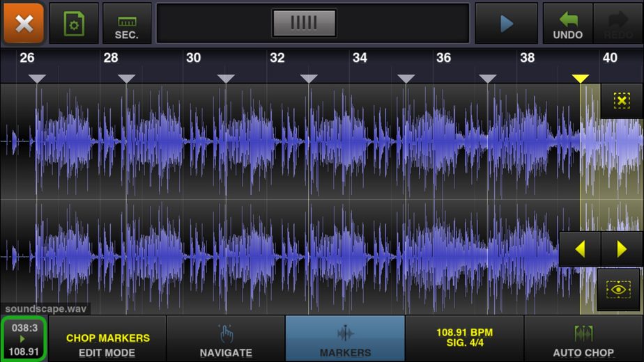Screen dimensions: 644x362
Task: Click ruler number 30 on the timeline
Action: (x=194, y=58)
